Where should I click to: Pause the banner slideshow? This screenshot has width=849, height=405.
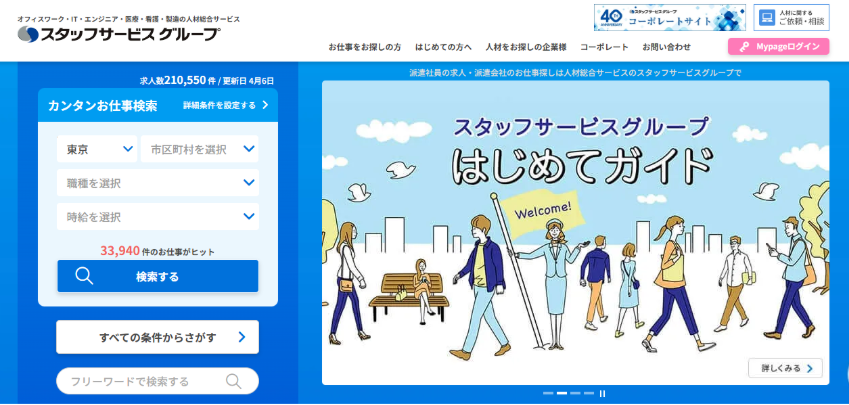tap(603, 393)
